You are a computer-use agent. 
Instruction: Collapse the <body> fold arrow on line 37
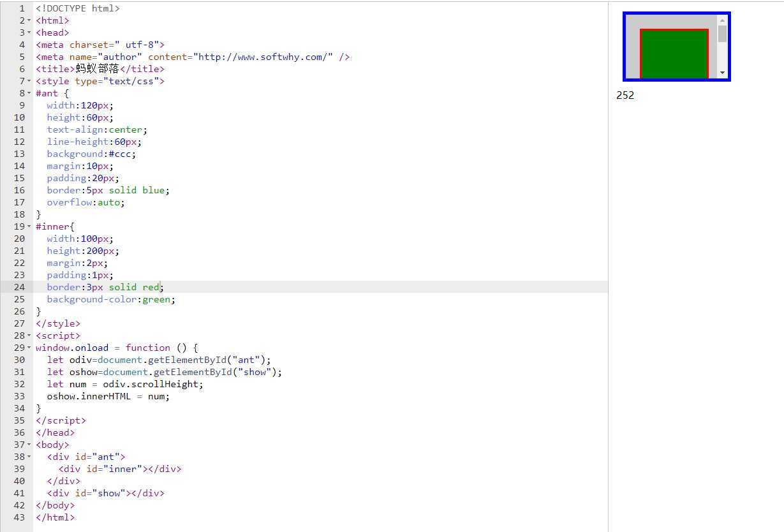[29, 445]
